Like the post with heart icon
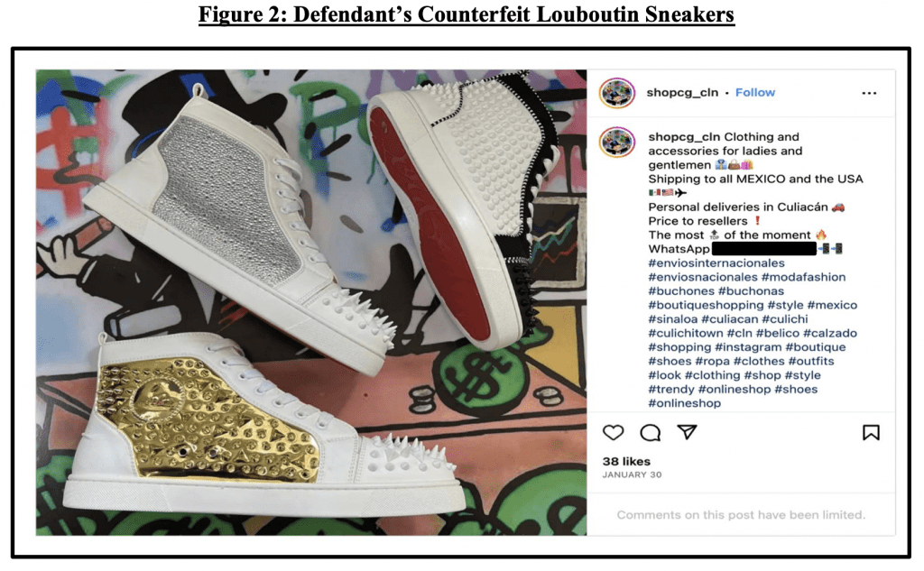Viewport: 924px width, 571px height. (x=613, y=432)
